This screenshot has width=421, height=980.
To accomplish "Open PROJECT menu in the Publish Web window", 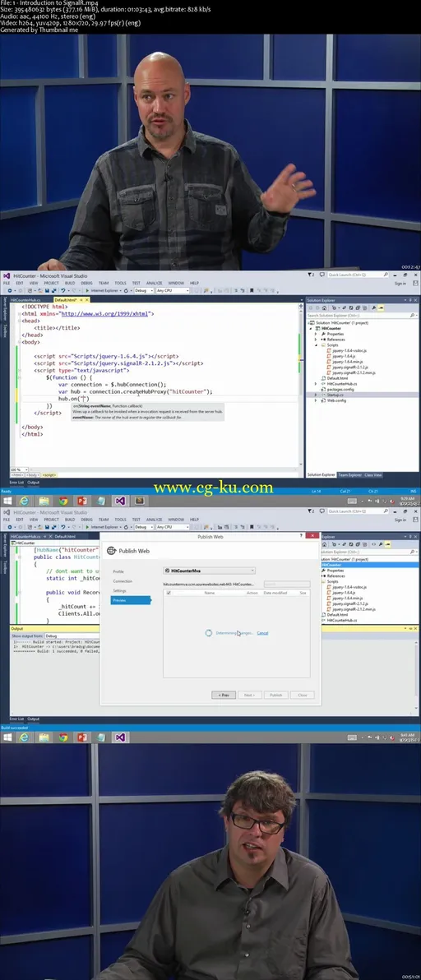I will coord(52,520).
